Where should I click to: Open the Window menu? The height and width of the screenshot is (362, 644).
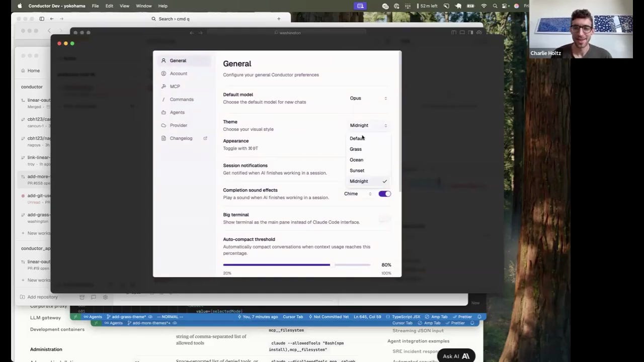click(144, 6)
